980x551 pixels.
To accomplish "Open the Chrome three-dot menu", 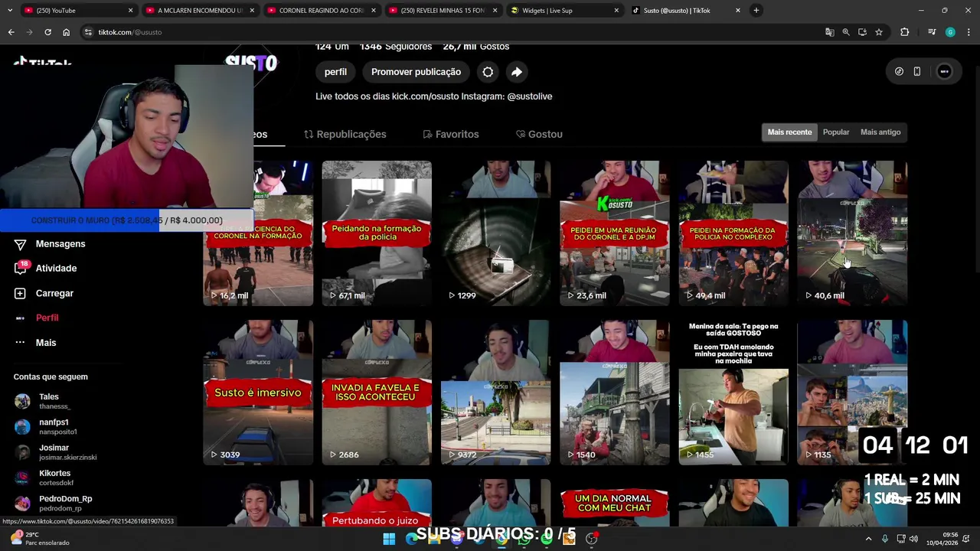I will pyautogui.click(x=969, y=32).
